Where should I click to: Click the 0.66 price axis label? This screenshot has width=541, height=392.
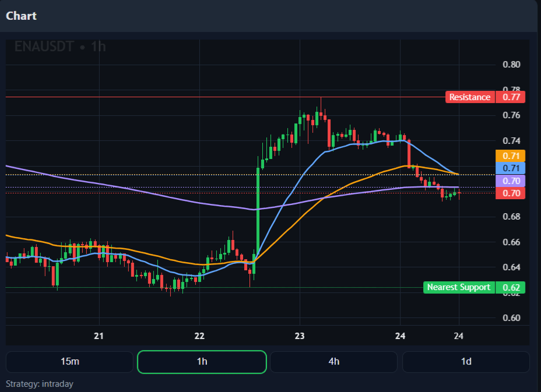(x=511, y=242)
